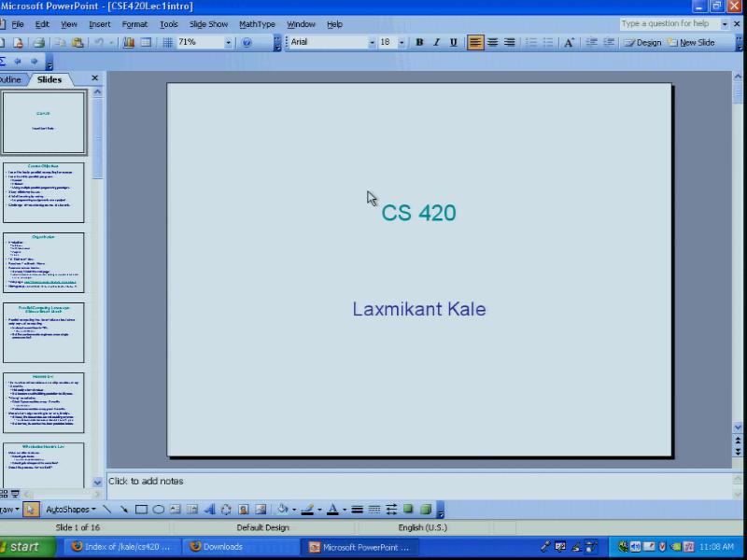Open the Line Style options

[x=357, y=510]
